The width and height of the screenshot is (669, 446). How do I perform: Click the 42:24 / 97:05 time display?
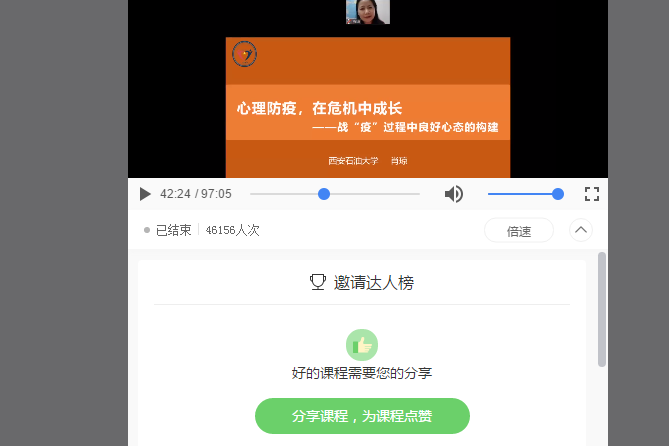click(196, 194)
